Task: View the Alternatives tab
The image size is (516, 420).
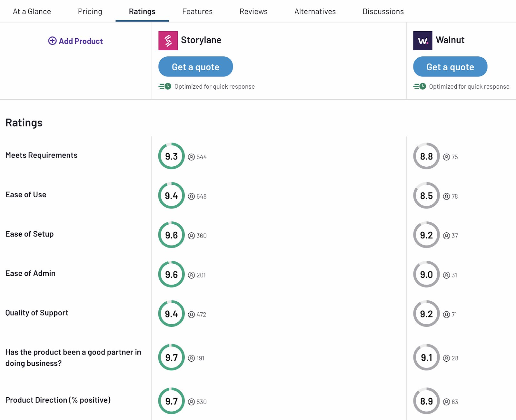Action: click(315, 11)
